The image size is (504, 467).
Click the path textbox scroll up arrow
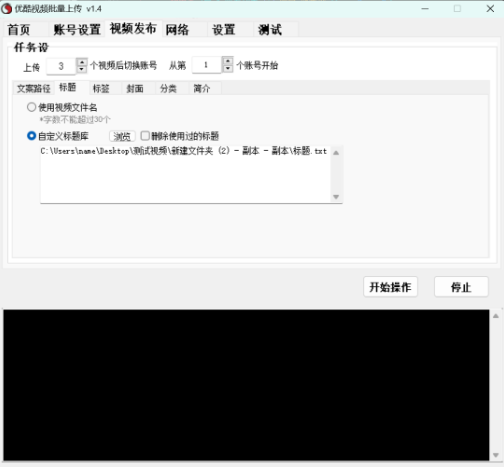pos(336,153)
